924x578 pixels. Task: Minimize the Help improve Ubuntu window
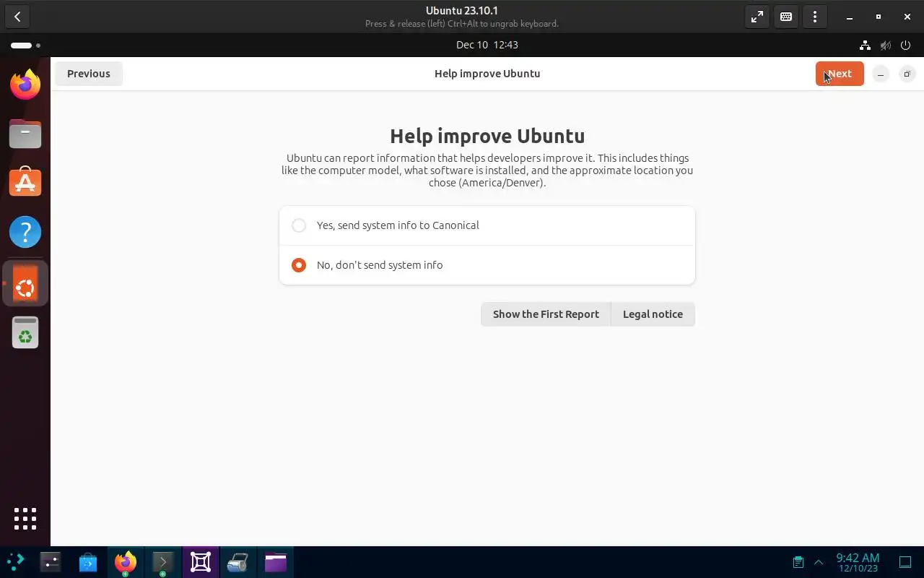881,74
